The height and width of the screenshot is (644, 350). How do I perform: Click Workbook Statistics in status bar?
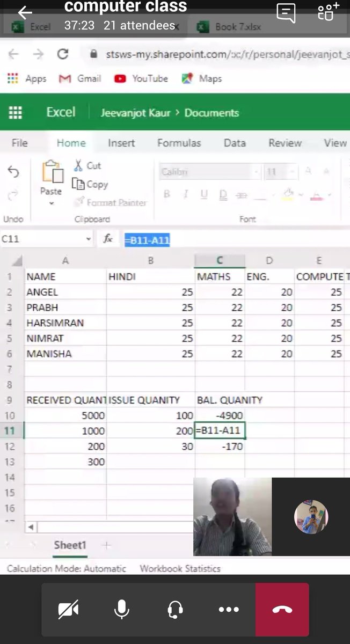tap(180, 568)
